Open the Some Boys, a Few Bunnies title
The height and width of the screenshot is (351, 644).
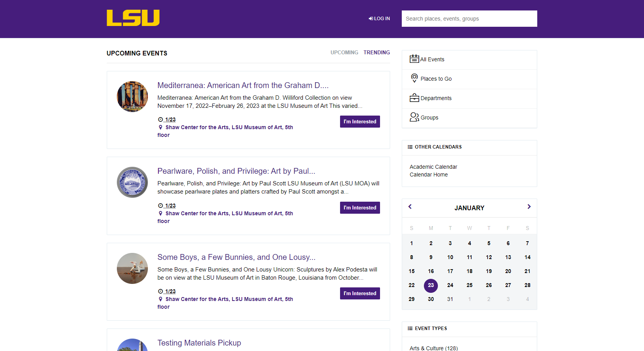pyautogui.click(x=236, y=257)
